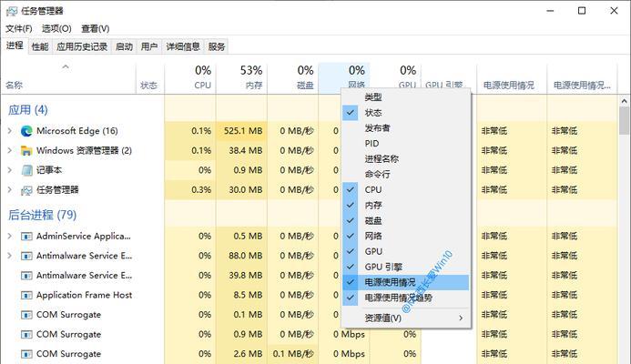Image resolution: width=631 pixels, height=364 pixels.
Task: Open the 查看(V) menu
Action: click(95, 28)
